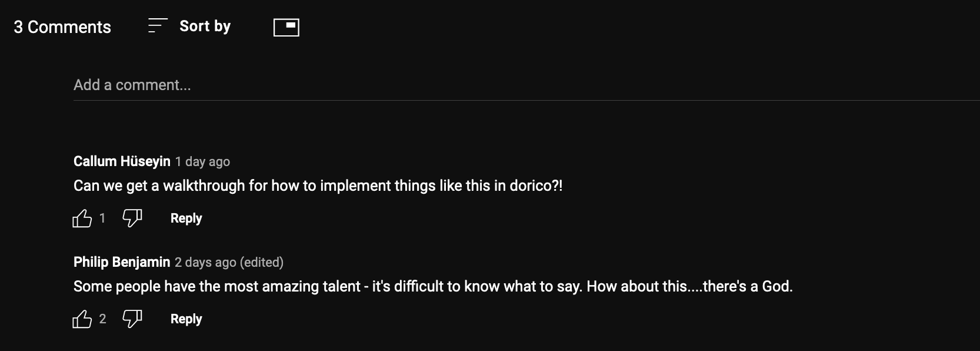Reply to Callum Hüseyin's comment
Viewport: 980px width, 351px height.
(186, 218)
